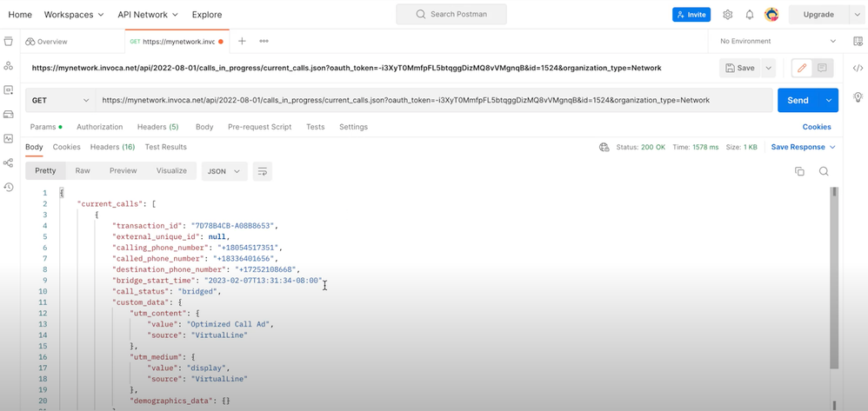Open settings gear icon in header
This screenshot has height=411, width=868.
pyautogui.click(x=727, y=15)
